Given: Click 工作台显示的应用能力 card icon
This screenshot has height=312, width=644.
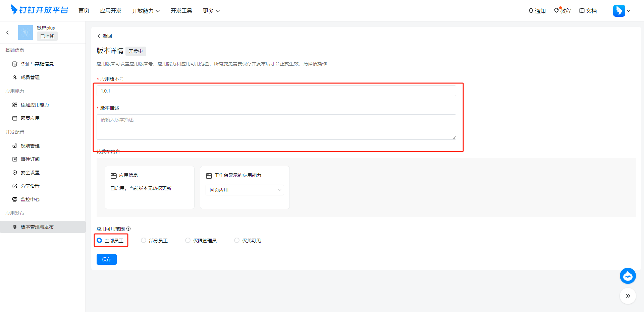Looking at the screenshot, I should [209, 176].
